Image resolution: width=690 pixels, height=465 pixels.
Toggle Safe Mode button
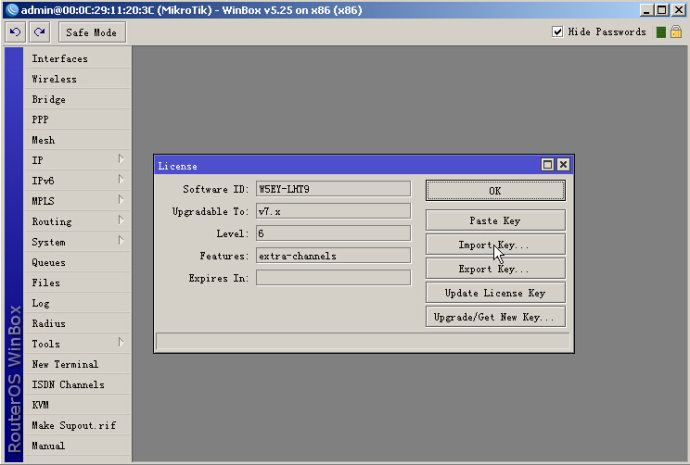92,33
